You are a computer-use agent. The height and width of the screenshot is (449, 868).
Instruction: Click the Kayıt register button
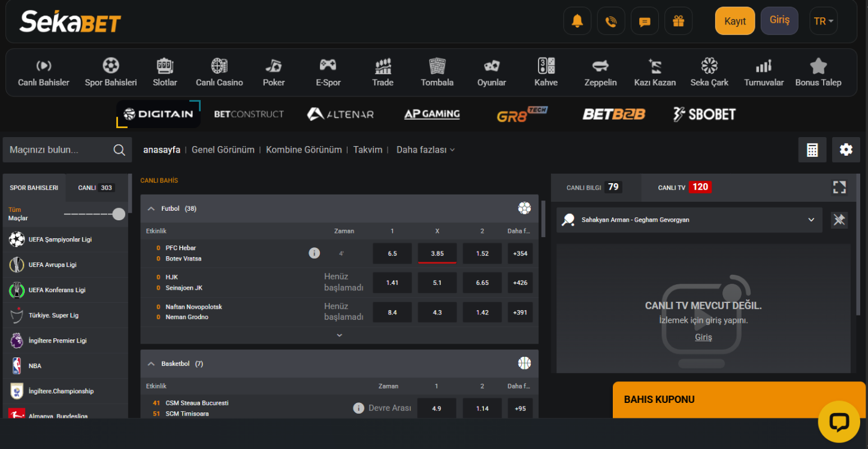coord(735,21)
